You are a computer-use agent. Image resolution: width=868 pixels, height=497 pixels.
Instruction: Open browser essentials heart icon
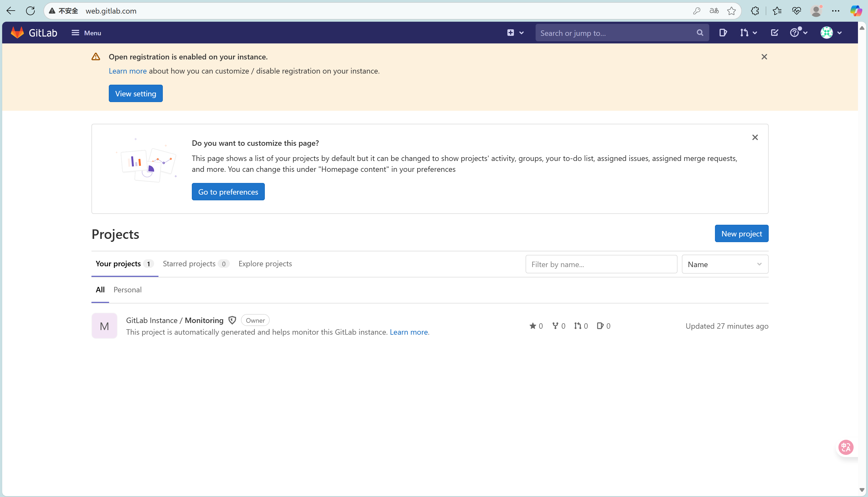[796, 11]
